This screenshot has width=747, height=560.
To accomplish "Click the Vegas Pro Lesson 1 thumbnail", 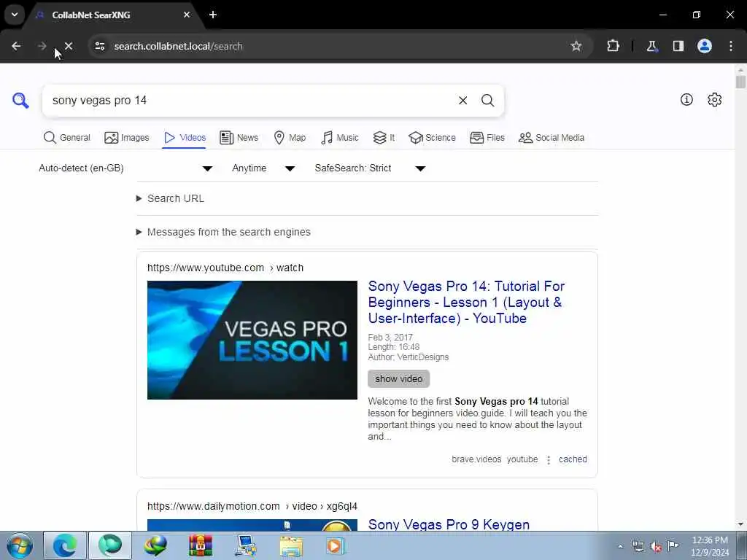I will (x=252, y=340).
